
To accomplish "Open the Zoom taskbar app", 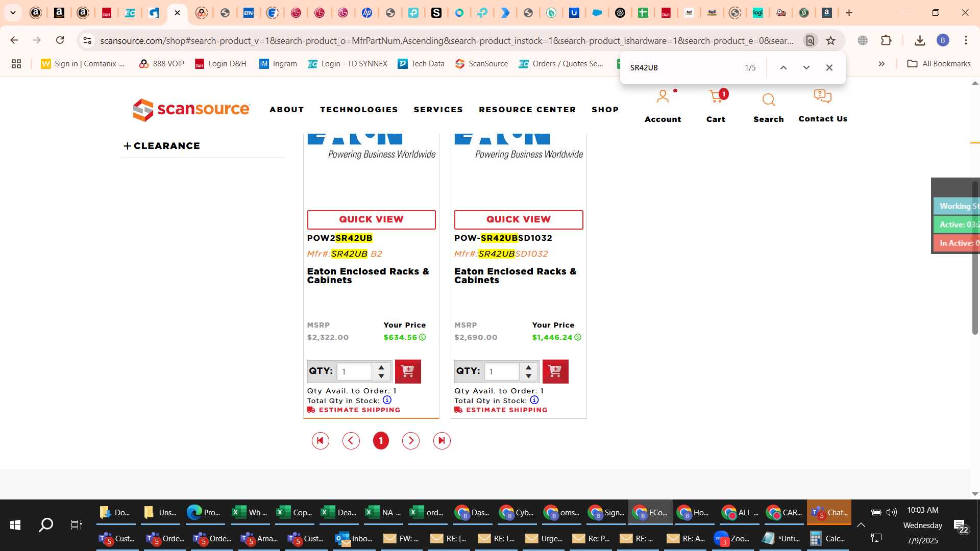I will (732, 539).
